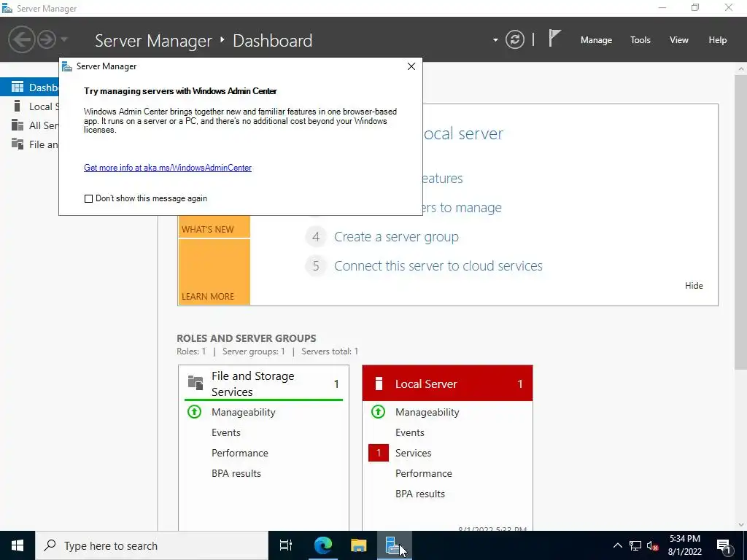Screen dimensions: 747x560
Task: Click the main vertical scrollbar thumb
Action: pos(741,222)
